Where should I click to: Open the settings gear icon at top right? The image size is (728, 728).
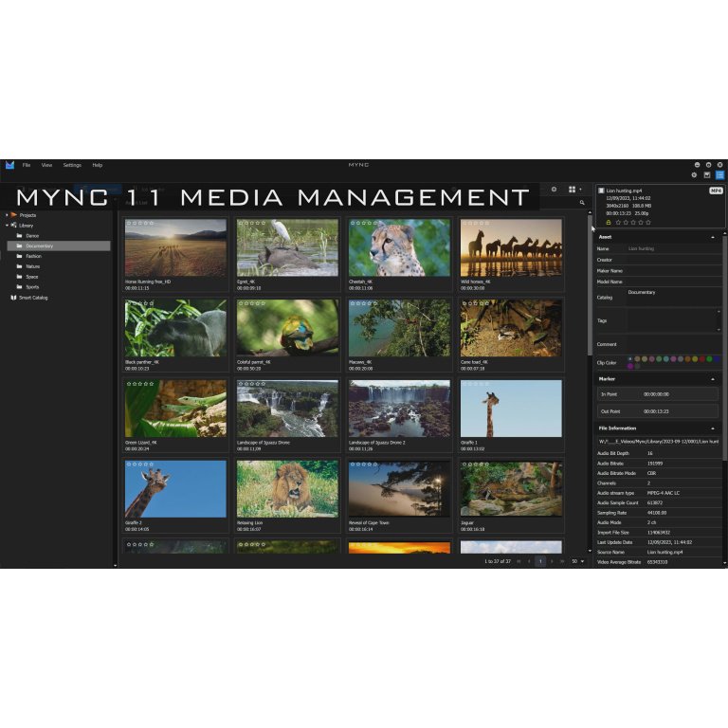click(x=694, y=175)
